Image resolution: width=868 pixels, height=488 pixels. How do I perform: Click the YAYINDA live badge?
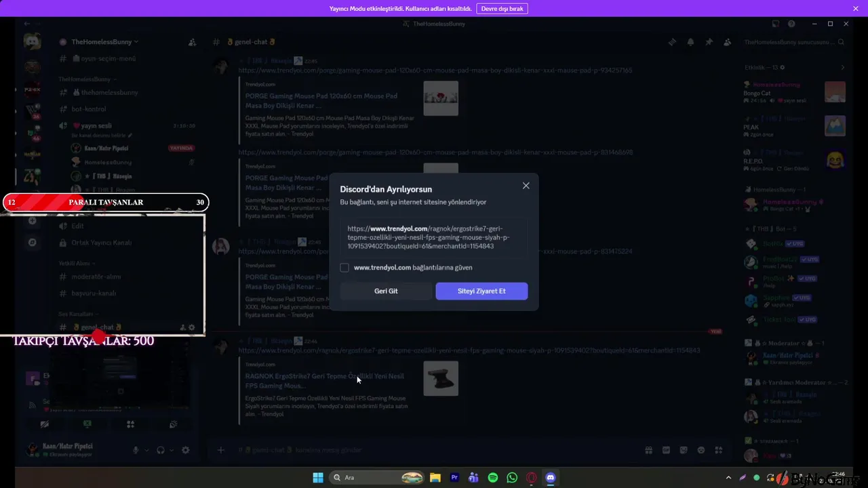(x=181, y=148)
